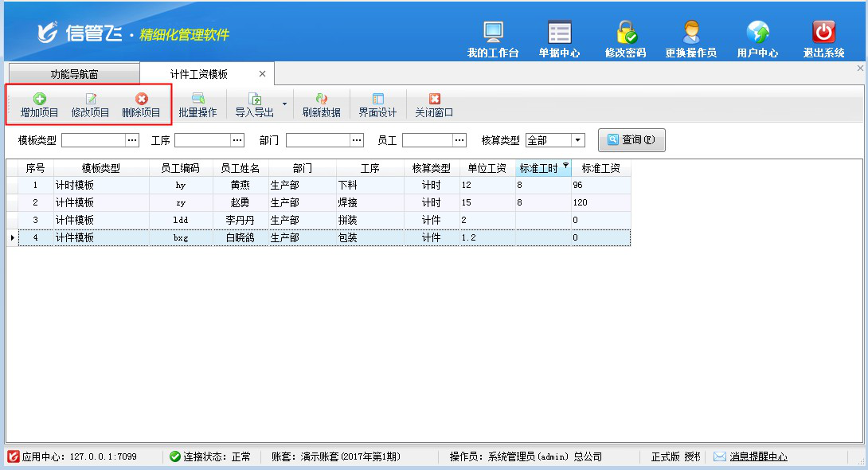Click the 增加项目 add item icon

[x=39, y=99]
